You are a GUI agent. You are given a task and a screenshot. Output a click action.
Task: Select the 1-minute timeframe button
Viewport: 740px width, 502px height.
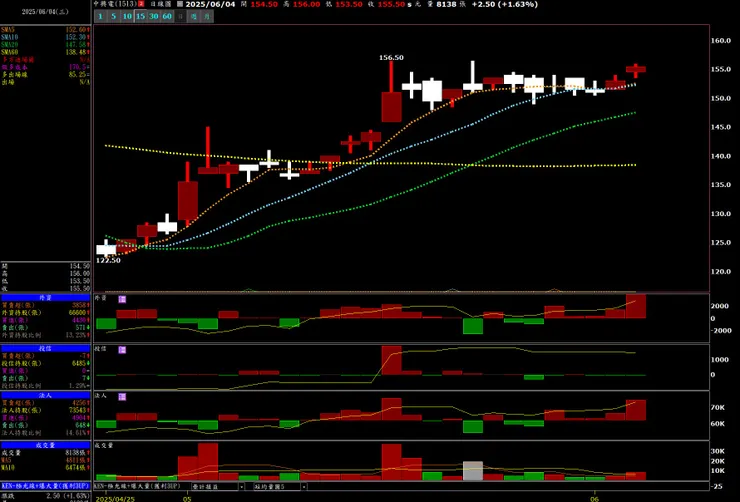[x=100, y=17]
